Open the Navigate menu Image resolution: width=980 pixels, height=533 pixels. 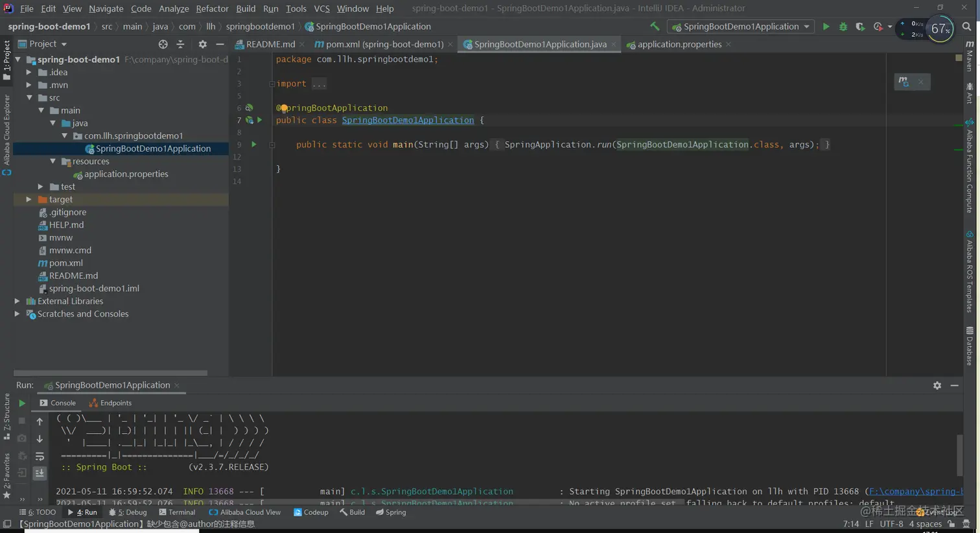click(x=106, y=8)
